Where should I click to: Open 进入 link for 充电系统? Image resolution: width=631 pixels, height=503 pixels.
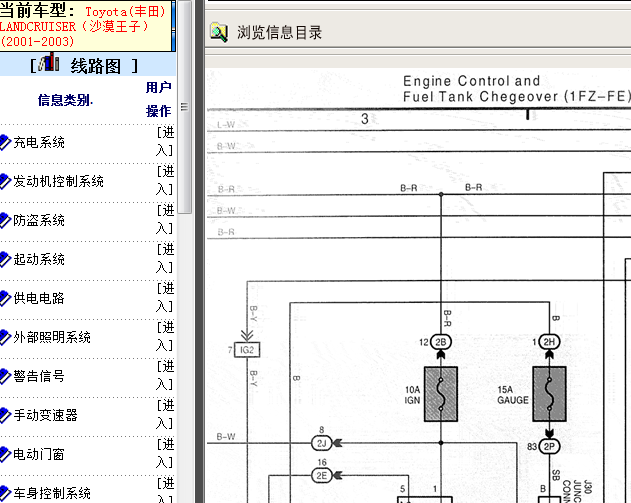click(x=165, y=142)
